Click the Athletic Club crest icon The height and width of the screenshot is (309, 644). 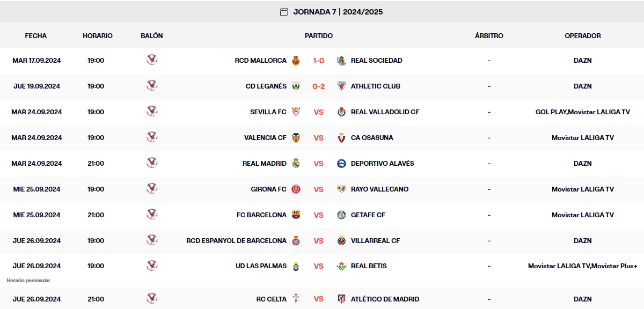pyautogui.click(x=341, y=86)
